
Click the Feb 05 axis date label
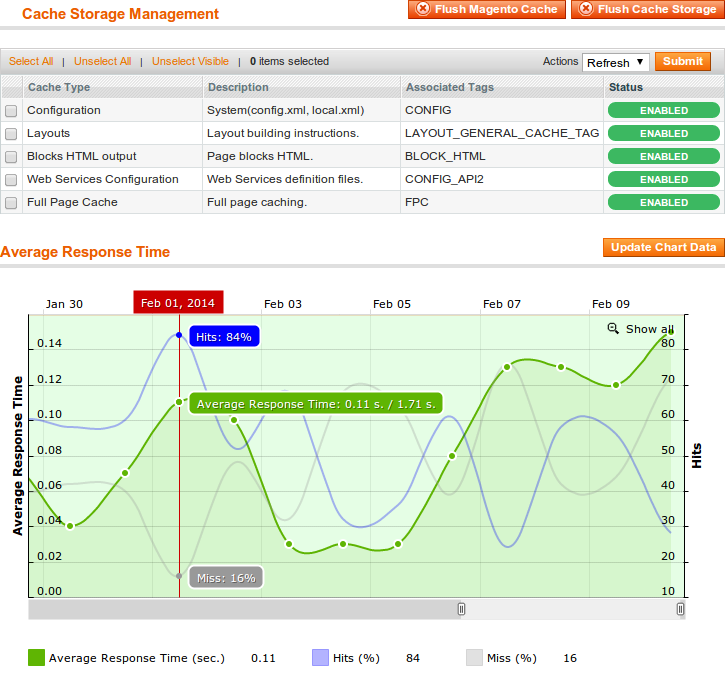coord(392,304)
